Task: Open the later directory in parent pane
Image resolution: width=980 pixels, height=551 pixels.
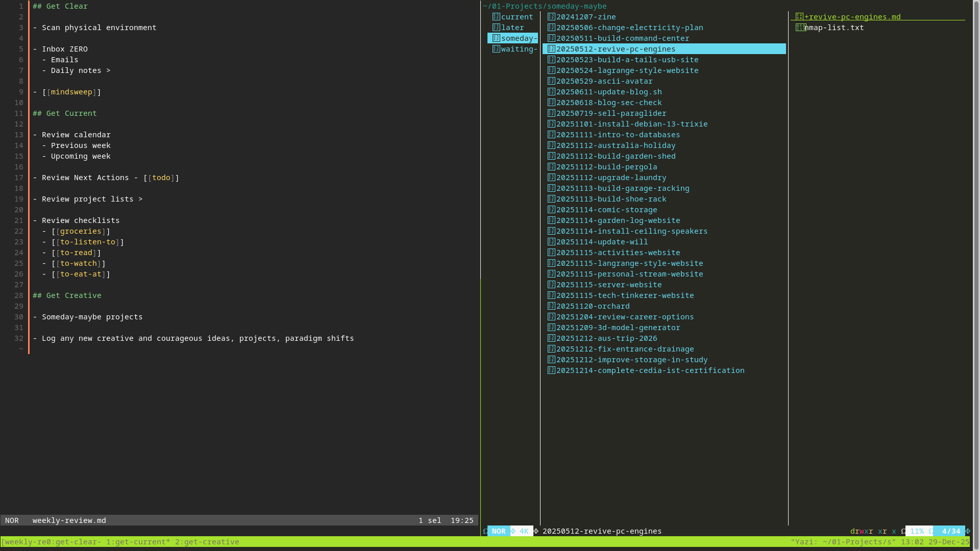Action: 512,28
